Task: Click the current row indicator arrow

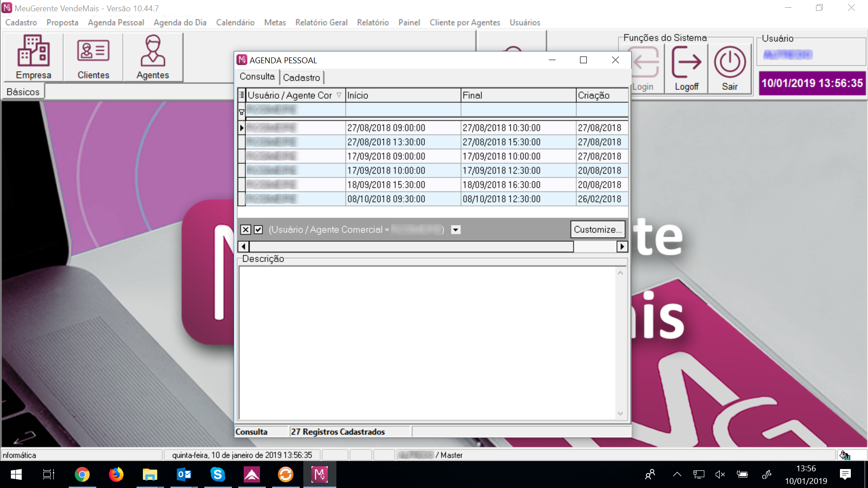Action: click(241, 128)
